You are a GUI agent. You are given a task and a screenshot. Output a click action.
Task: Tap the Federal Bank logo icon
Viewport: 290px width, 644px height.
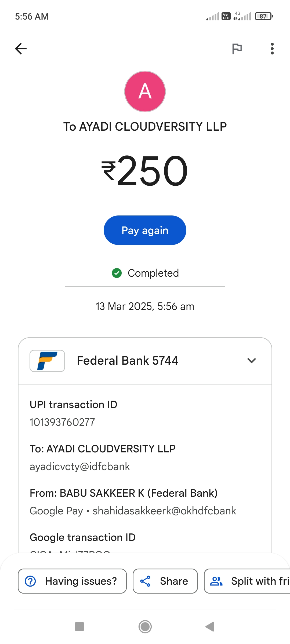[47, 361]
